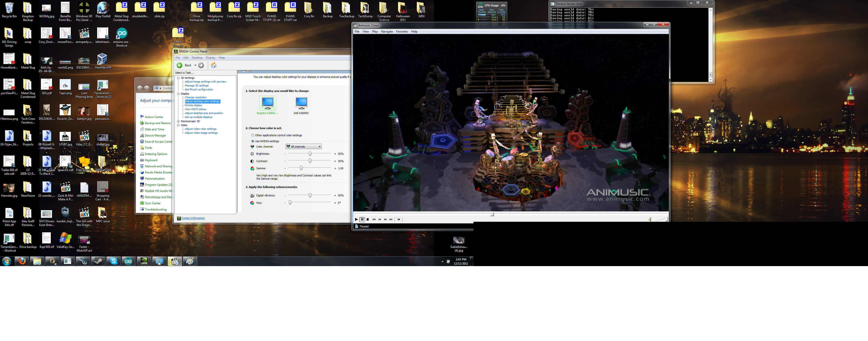The height and width of the screenshot is (341, 868).
Task: Click the Contrast slider handle
Action: (310, 161)
